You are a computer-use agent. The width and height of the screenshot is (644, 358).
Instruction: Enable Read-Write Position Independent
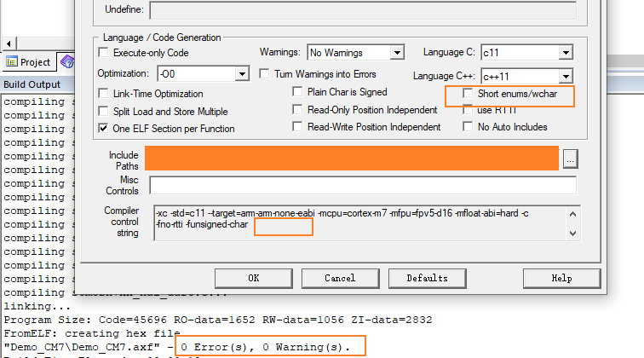pyautogui.click(x=297, y=127)
